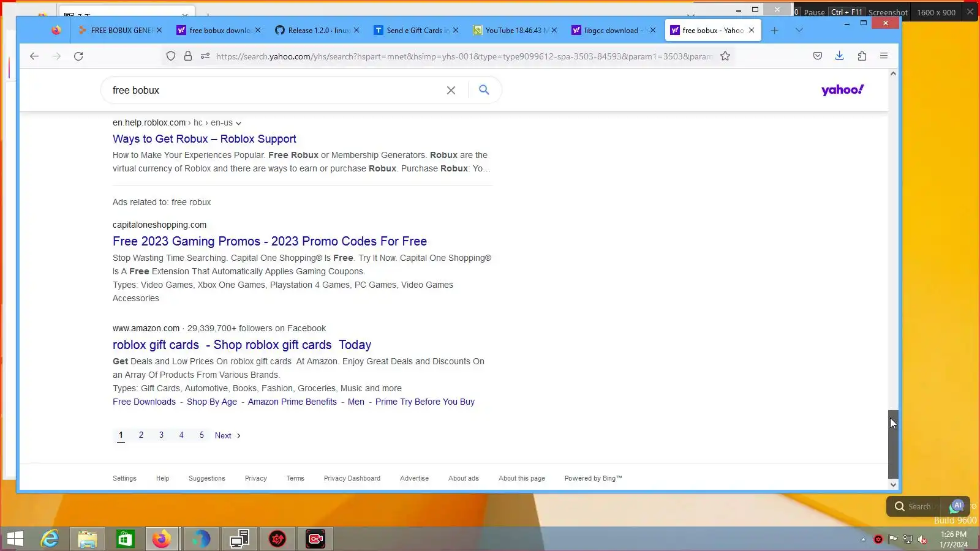Viewport: 980px width, 551px height.
Task: Click the page scrollbar up arrow
Action: coord(893,73)
